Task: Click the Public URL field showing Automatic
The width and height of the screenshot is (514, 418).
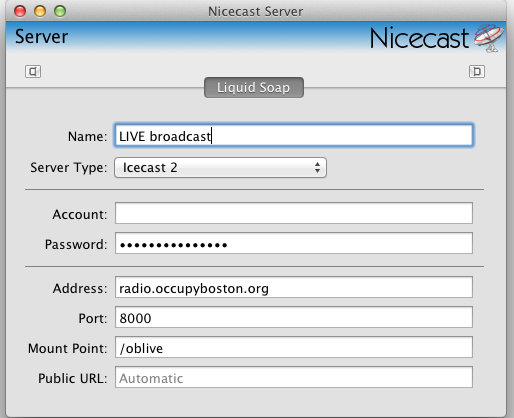Action: 294,377
